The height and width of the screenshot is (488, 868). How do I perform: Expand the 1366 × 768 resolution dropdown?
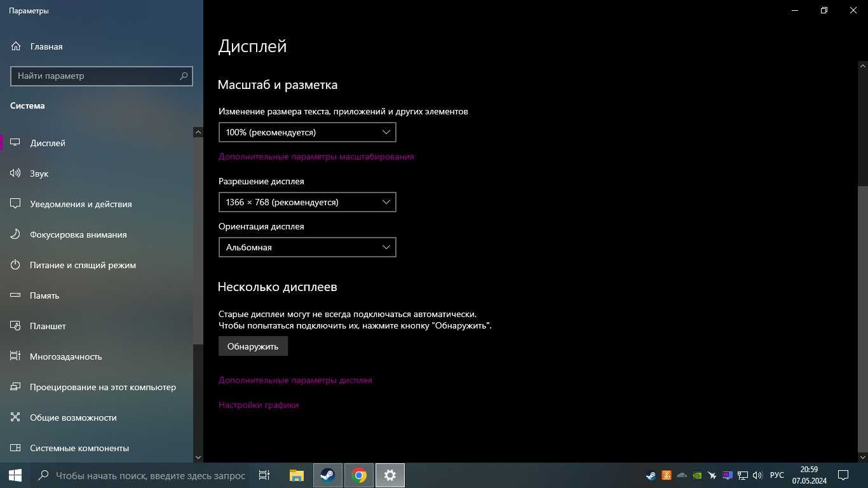click(307, 202)
